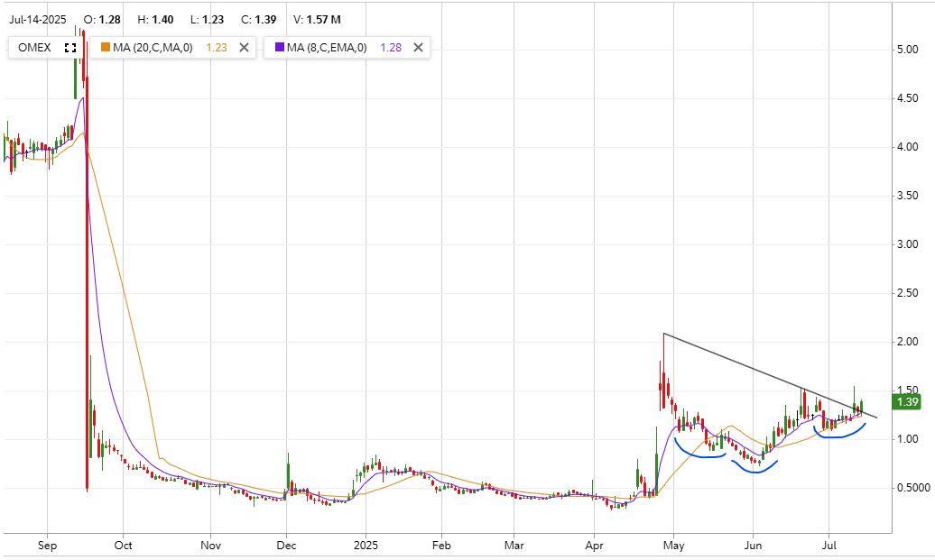The width and height of the screenshot is (935, 560).
Task: Select the OMEX ticker label
Action: coord(34,48)
